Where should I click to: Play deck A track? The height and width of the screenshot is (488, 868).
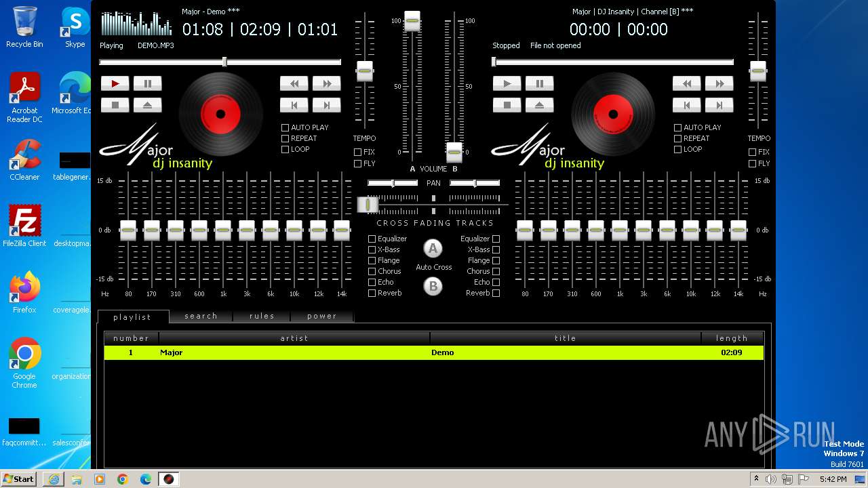click(115, 83)
